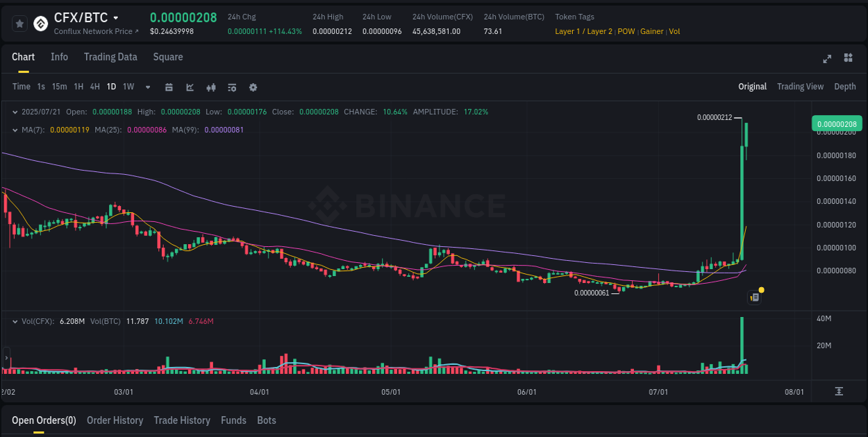Open chart settings with the gear icon
868x437 pixels.
click(x=253, y=87)
